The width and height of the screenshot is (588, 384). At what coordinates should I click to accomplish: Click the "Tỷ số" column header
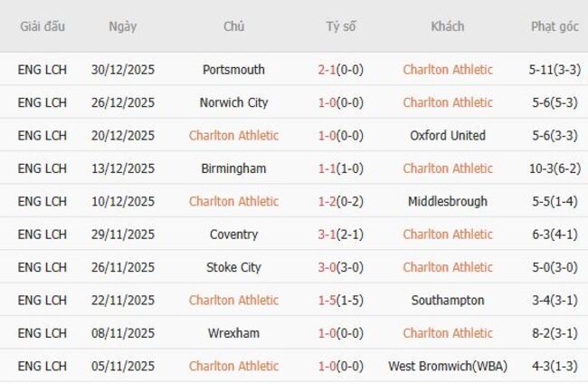[x=341, y=26]
